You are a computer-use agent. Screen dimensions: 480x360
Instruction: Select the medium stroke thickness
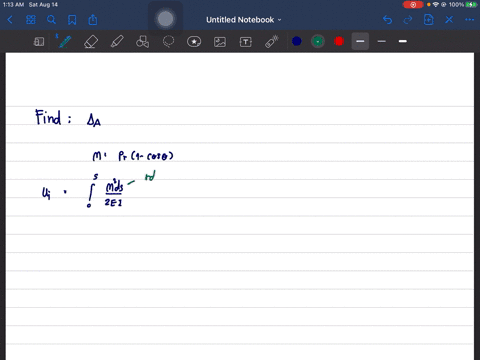pyautogui.click(x=360, y=41)
